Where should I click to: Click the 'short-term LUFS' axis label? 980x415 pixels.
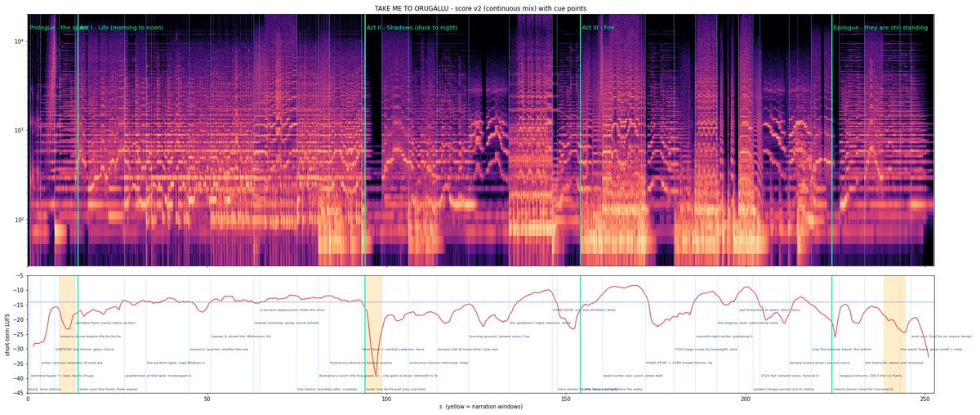point(7,335)
